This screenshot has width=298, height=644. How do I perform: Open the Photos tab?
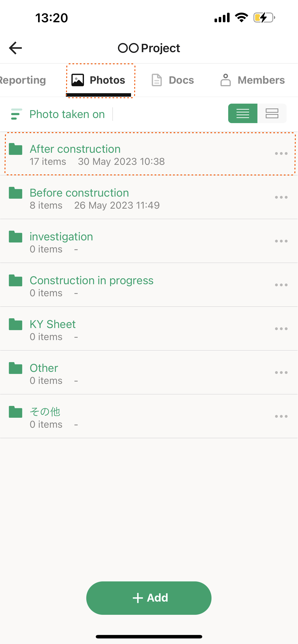pos(99,80)
